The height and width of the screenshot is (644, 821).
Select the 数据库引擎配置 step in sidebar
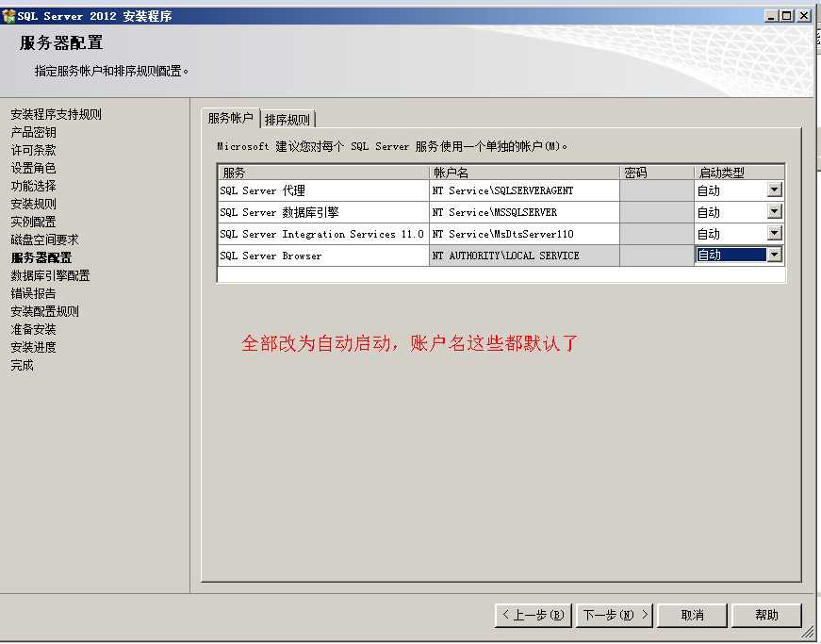pyautogui.click(x=50, y=275)
